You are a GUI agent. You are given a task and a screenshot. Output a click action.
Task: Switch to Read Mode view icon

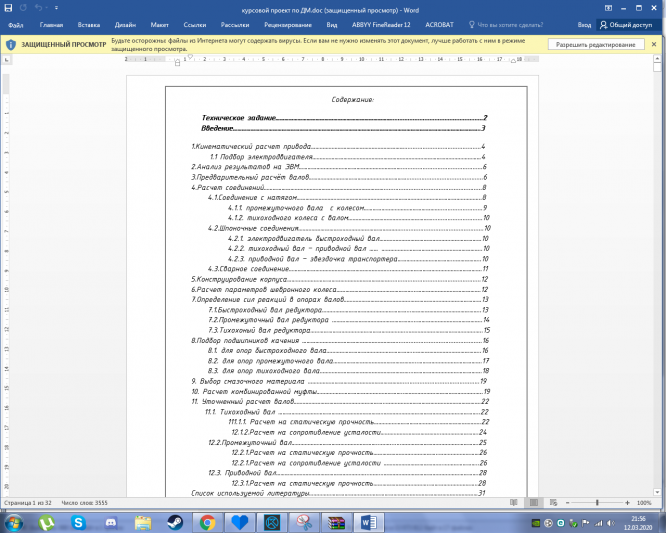514,503
